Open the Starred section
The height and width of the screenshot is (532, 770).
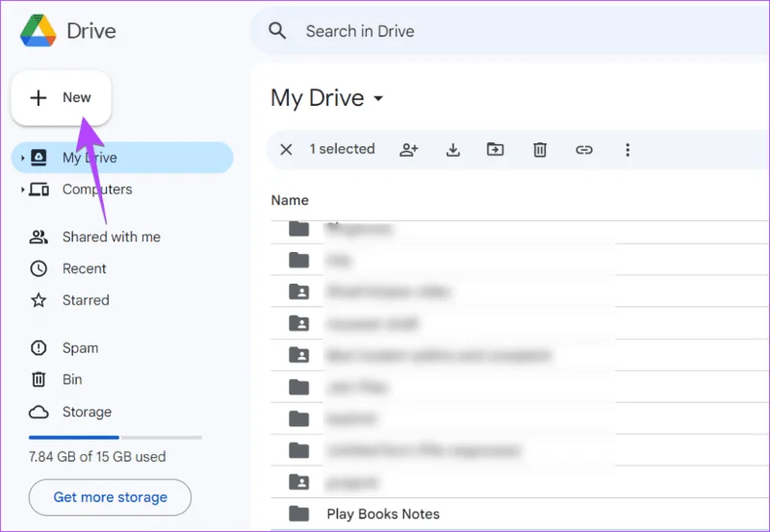[86, 300]
